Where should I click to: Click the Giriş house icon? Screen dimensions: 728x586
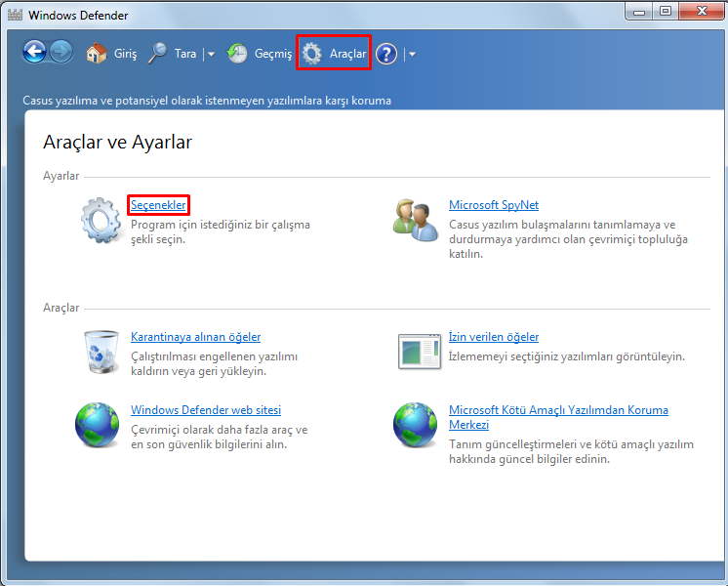97,54
